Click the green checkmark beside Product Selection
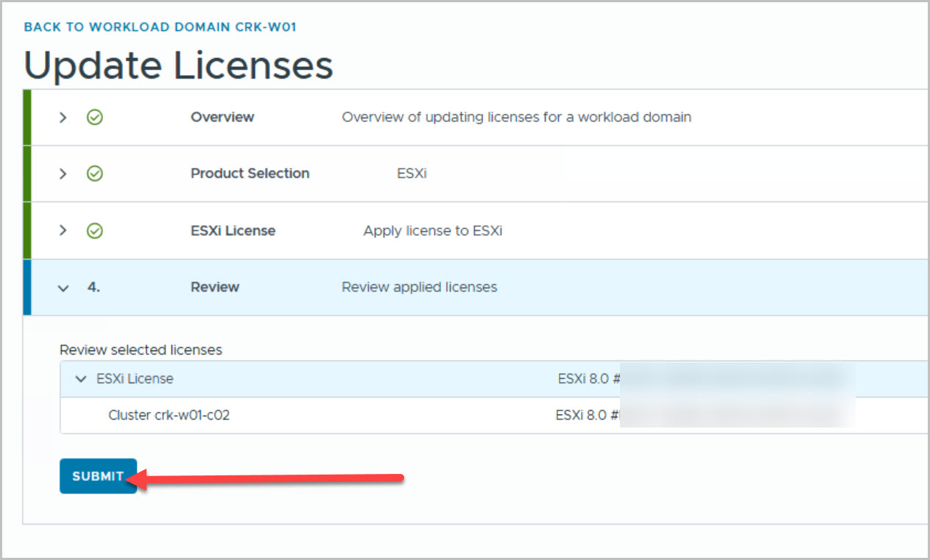This screenshot has width=930, height=560. click(94, 174)
